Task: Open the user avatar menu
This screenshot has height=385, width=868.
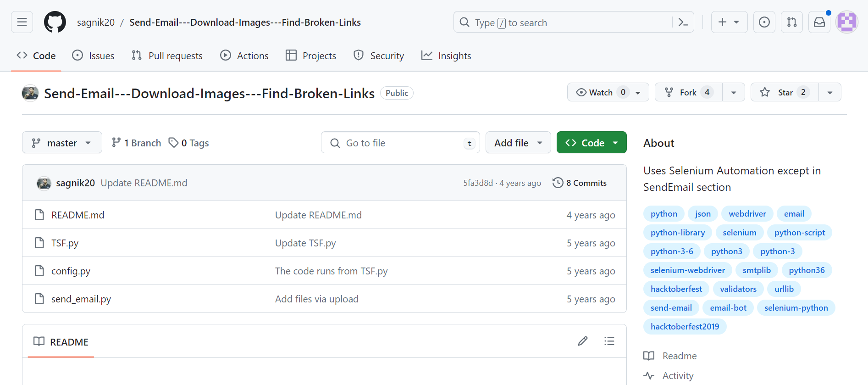Action: pos(846,22)
